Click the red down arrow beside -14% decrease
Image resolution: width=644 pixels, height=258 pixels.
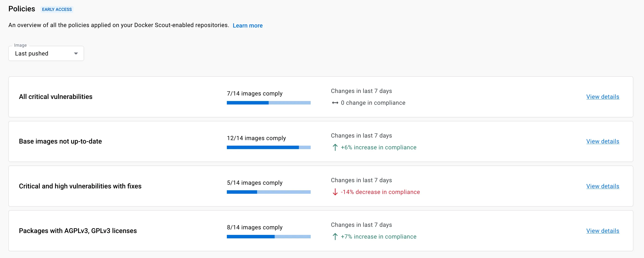pyautogui.click(x=335, y=192)
